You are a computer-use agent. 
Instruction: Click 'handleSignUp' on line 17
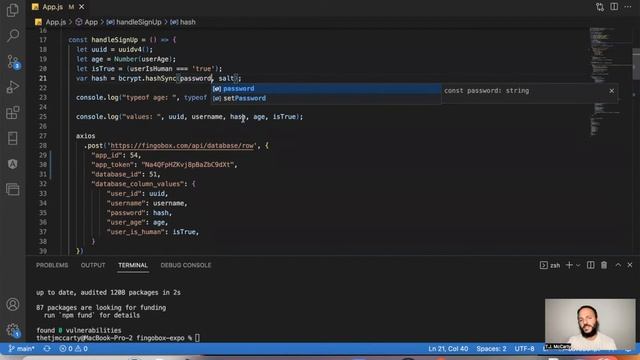point(114,40)
